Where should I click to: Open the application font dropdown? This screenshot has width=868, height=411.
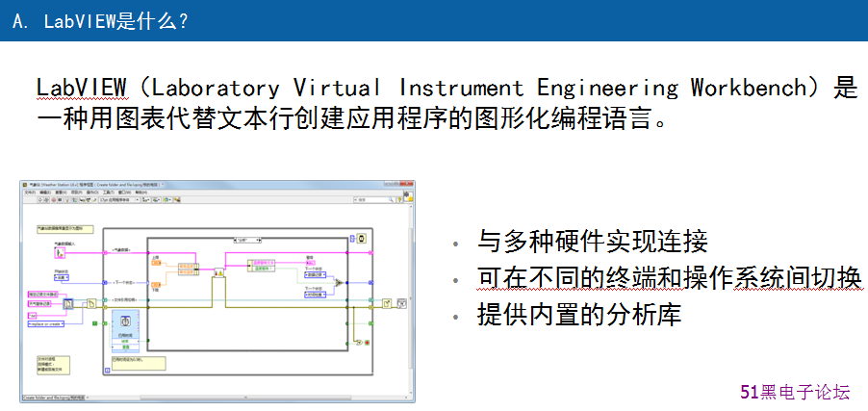coord(119,200)
